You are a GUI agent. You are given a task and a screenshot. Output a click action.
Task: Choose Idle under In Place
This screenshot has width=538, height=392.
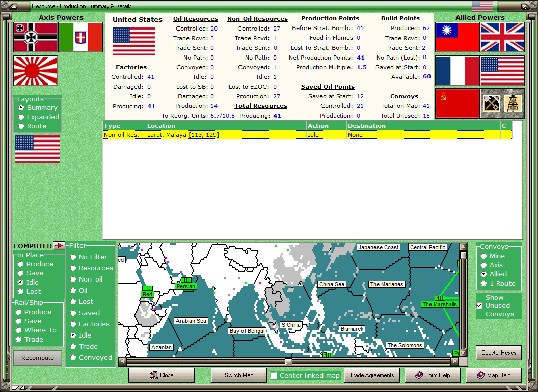pos(28,282)
